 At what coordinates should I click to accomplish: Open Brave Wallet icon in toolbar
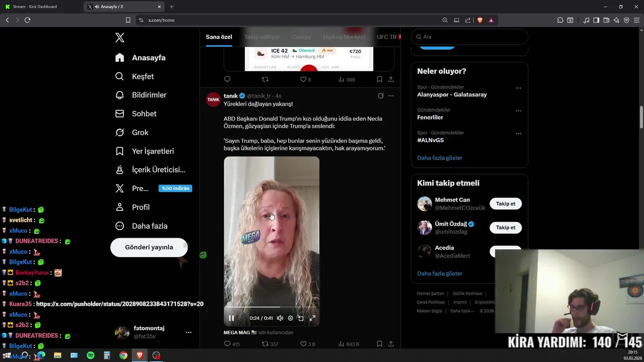point(606,20)
